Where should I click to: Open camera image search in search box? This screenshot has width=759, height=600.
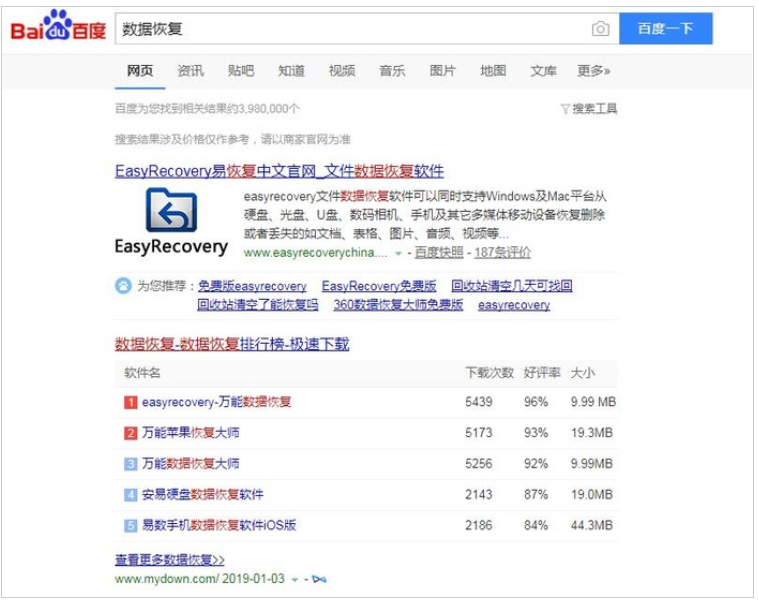600,29
